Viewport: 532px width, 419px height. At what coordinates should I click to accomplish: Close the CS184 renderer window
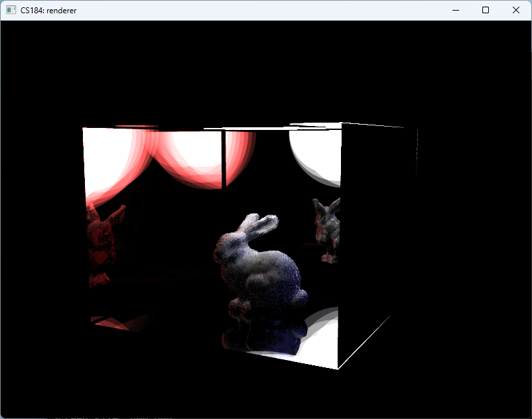click(x=516, y=10)
